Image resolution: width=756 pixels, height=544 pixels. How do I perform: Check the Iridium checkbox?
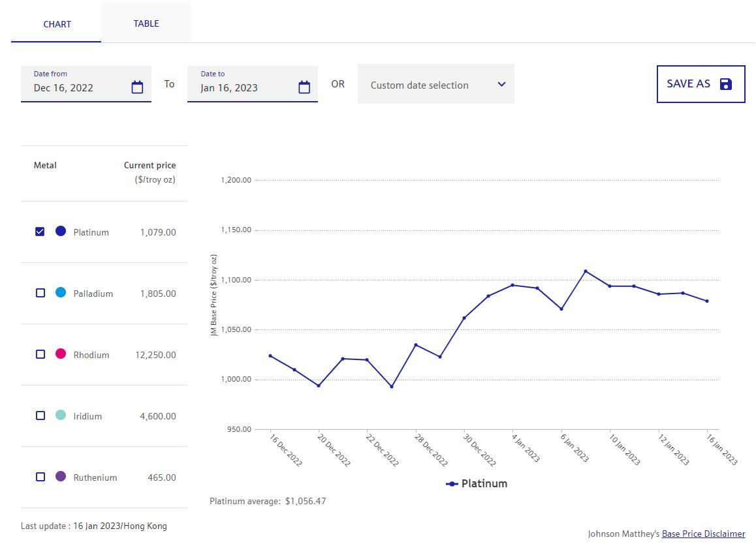[x=40, y=416]
